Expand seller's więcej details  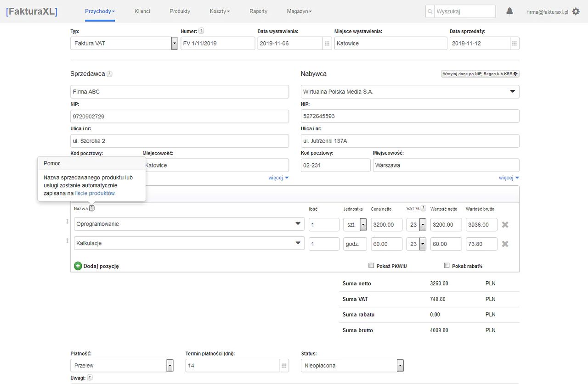tap(278, 178)
